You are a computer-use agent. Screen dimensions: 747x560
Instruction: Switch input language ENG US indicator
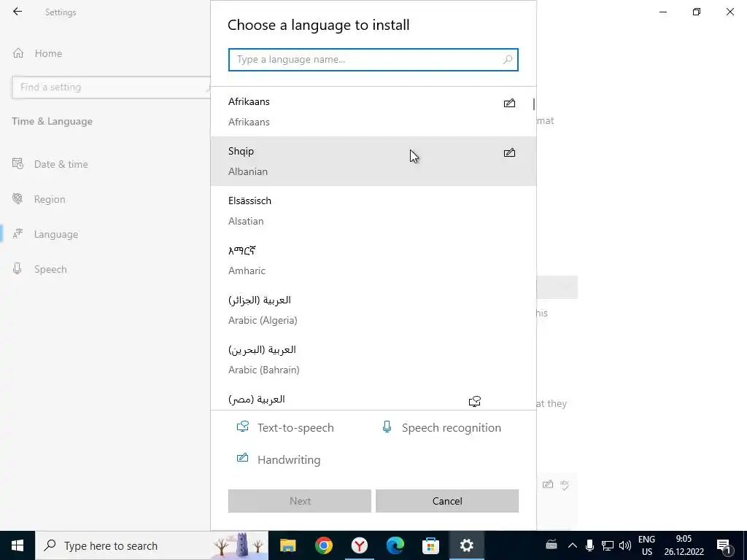point(646,545)
